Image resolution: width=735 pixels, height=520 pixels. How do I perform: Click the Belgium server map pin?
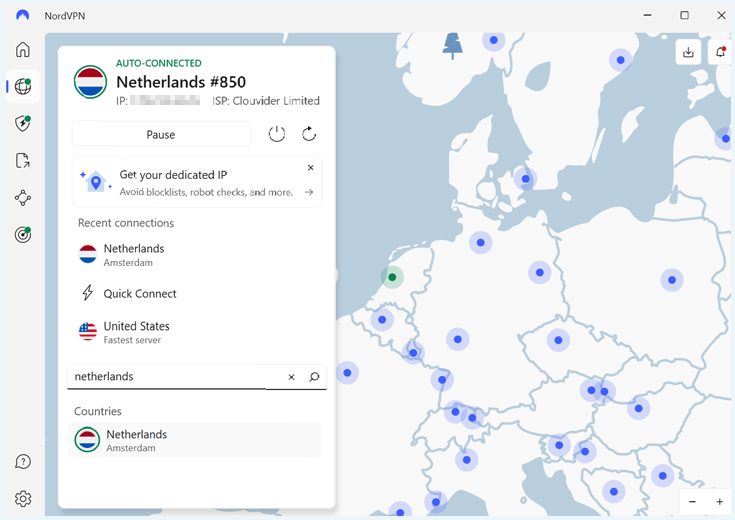[x=382, y=320]
